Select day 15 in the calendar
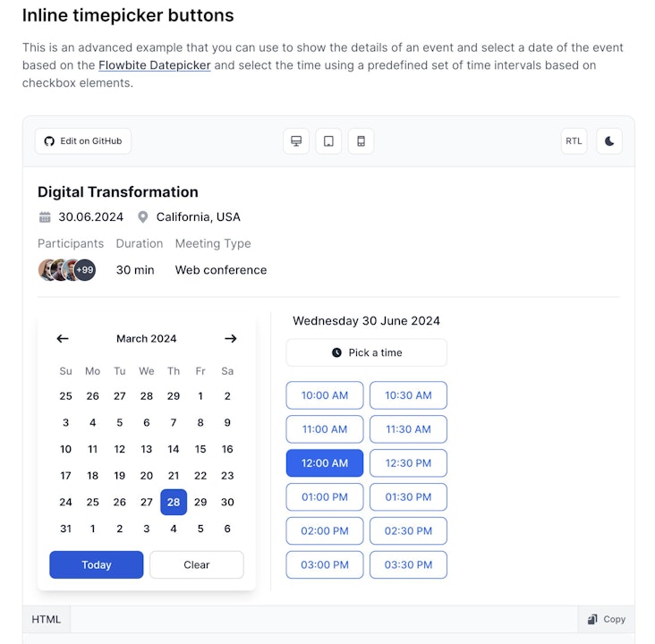The image size is (655, 644). click(x=200, y=450)
